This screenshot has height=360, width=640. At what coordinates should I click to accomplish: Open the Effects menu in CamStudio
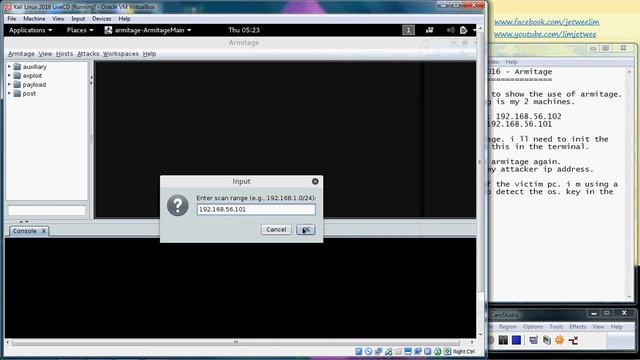point(578,327)
